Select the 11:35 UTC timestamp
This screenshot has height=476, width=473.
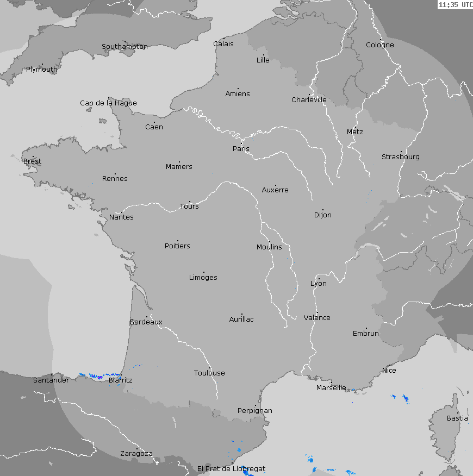(x=455, y=5)
